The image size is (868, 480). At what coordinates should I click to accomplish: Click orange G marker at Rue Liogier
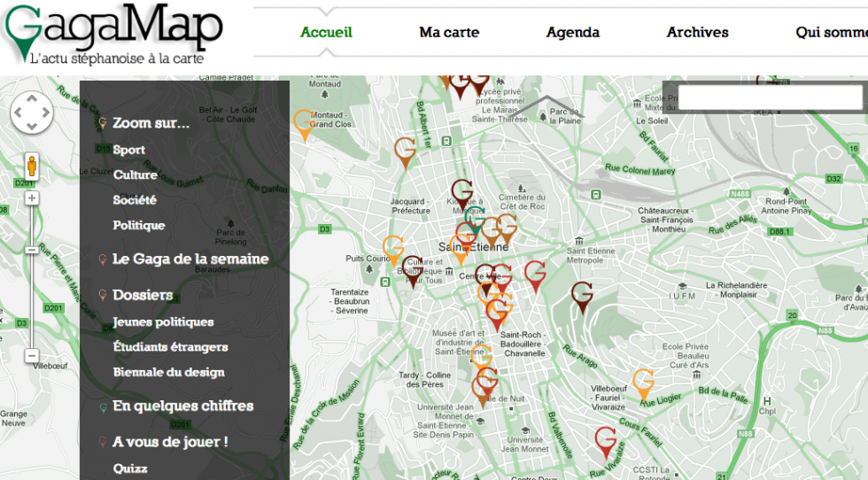coord(643,384)
